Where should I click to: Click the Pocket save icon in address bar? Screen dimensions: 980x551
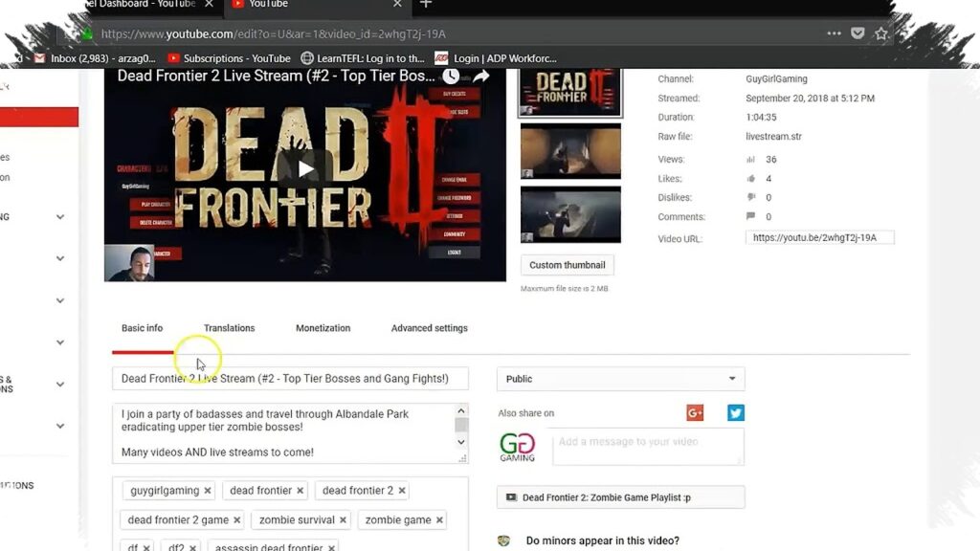coord(857,33)
